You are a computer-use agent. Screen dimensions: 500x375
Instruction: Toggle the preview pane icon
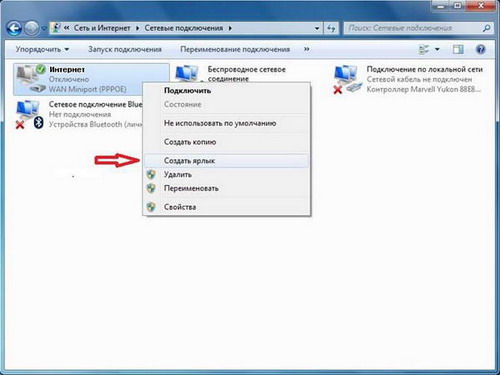point(458,50)
